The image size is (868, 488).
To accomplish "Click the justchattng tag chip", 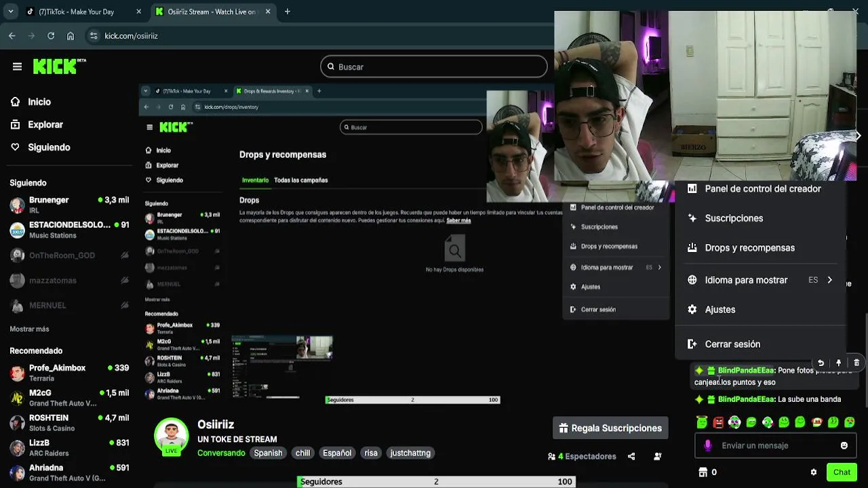I will click(x=410, y=453).
